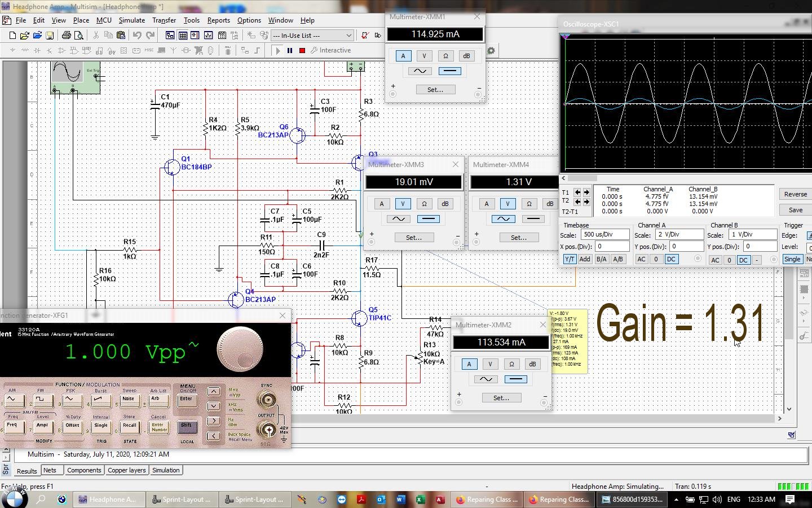
Task: Click the Shift button on function generator
Action: point(186,427)
